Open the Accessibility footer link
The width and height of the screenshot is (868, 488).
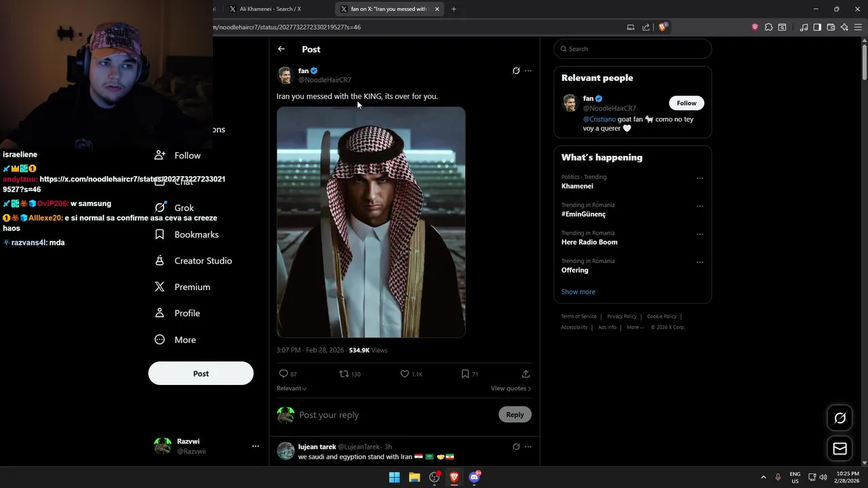574,327
